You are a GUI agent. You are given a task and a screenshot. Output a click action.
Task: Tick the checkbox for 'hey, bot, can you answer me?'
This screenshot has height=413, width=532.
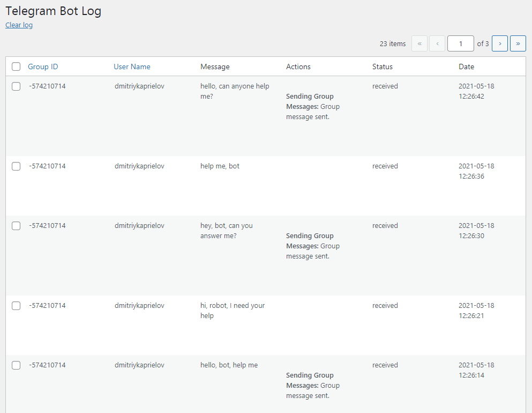pyautogui.click(x=16, y=226)
